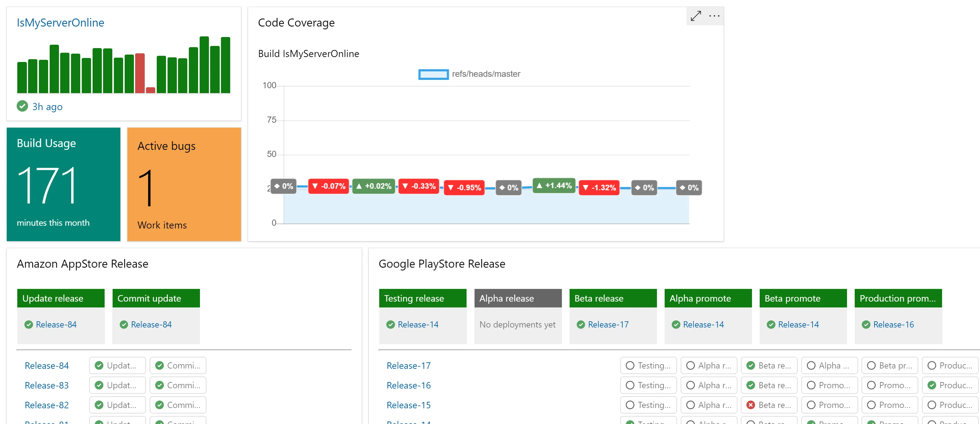Viewport: 980px width, 424px height.
Task: Click the success check beside Alpha promote Release-14
Action: [676, 324]
